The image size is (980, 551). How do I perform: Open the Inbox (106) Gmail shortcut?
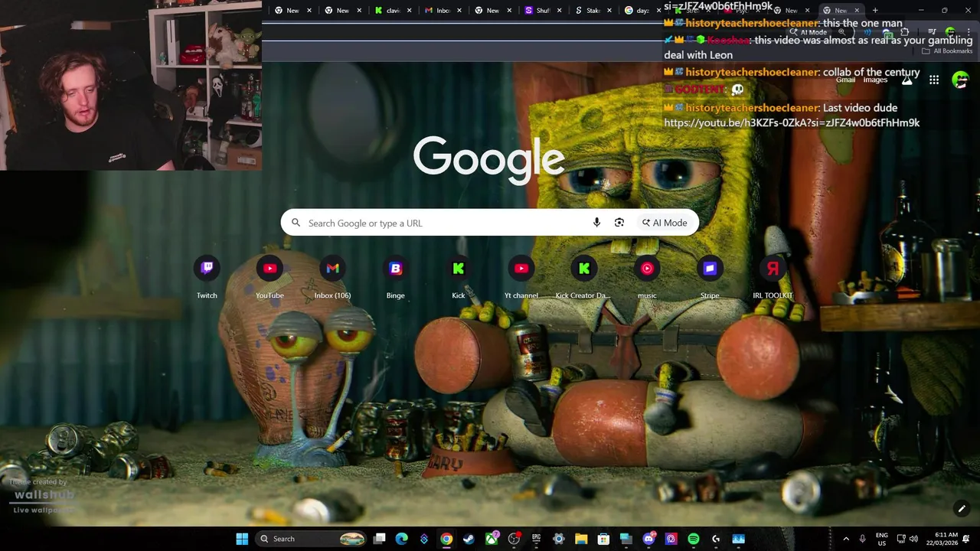coord(332,276)
